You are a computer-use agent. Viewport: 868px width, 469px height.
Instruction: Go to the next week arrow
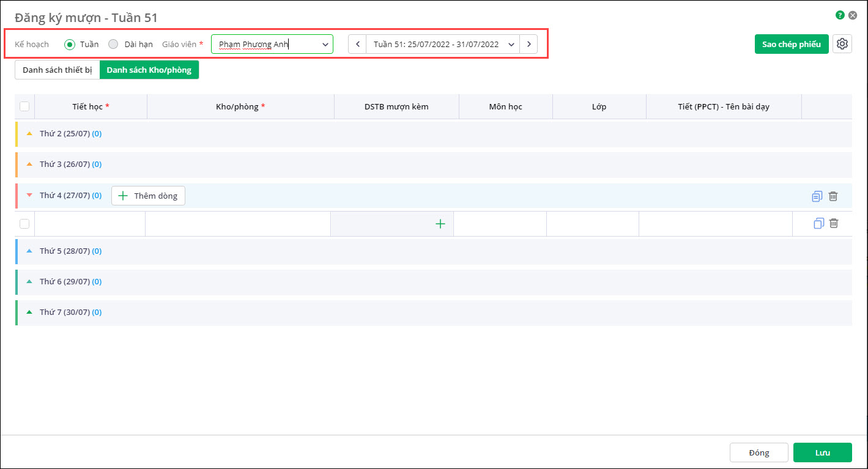point(529,44)
